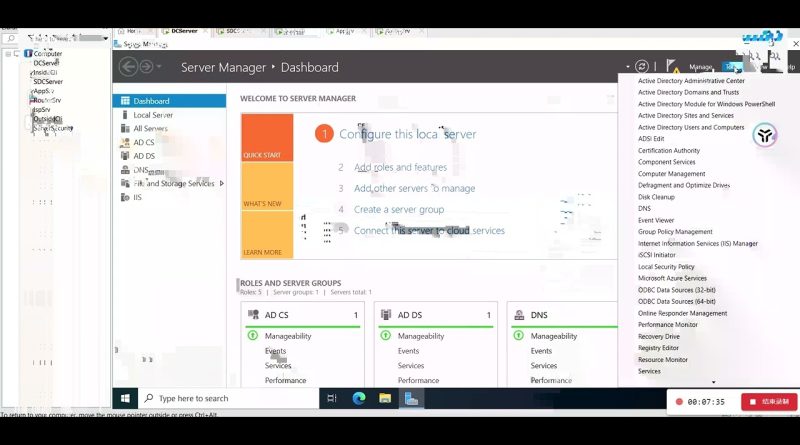Select Active Directory Users and Computers
Viewport: 800px width, 445px height.
click(x=691, y=127)
